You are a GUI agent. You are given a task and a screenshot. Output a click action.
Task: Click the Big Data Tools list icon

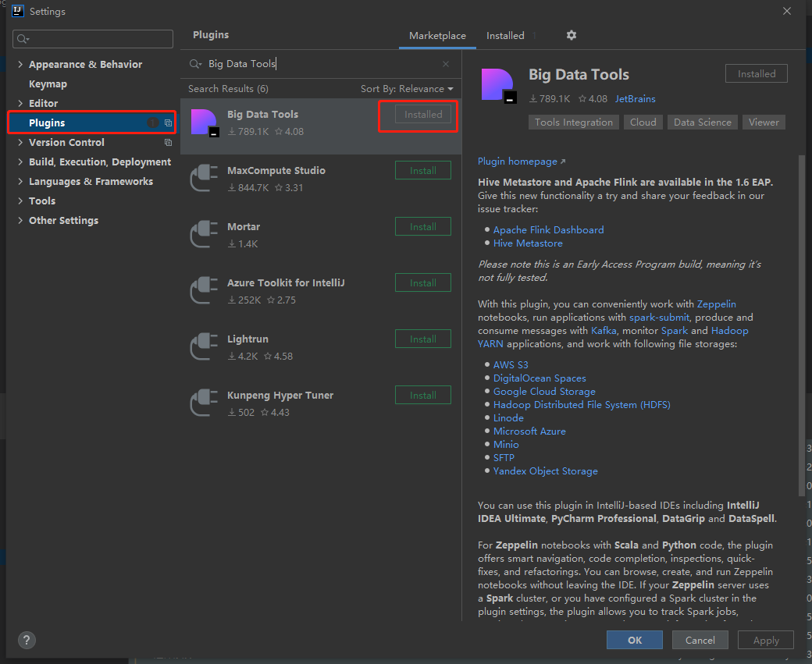point(205,123)
